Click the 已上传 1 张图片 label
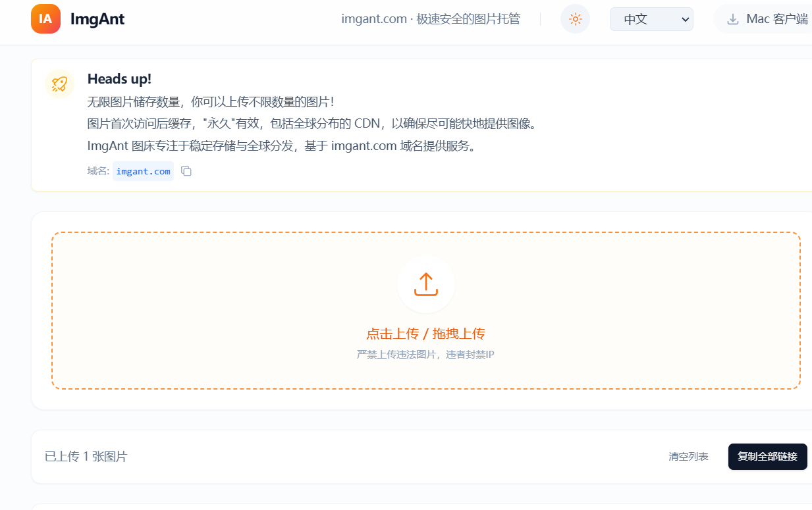The image size is (812, 510). (x=86, y=457)
